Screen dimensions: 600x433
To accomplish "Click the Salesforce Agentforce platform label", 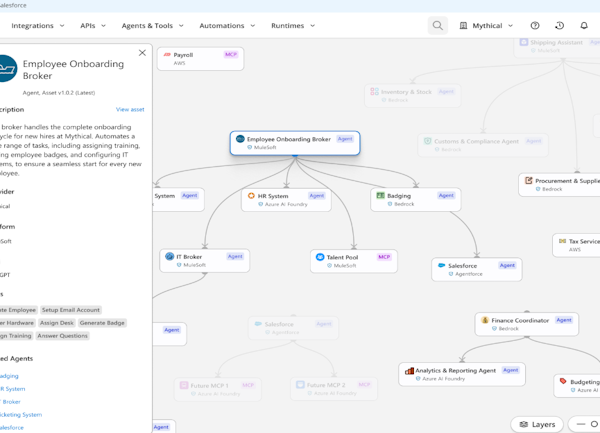I will (x=469, y=274).
